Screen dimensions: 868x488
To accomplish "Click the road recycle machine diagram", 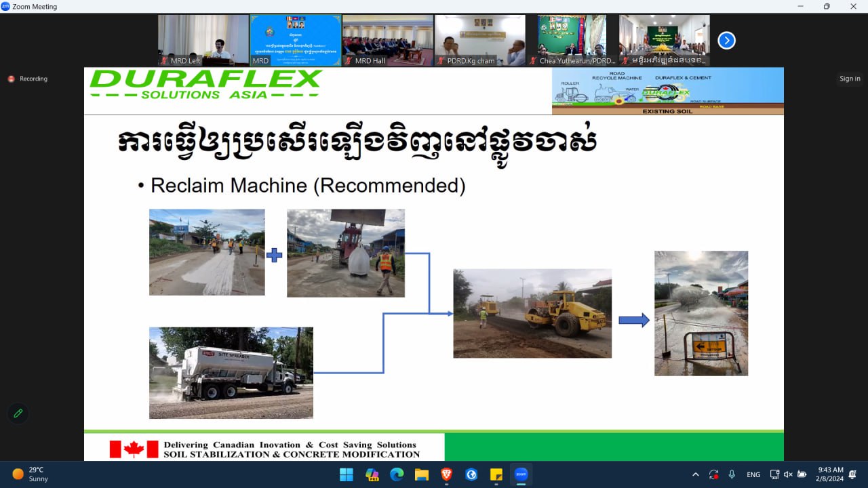I will [x=668, y=91].
